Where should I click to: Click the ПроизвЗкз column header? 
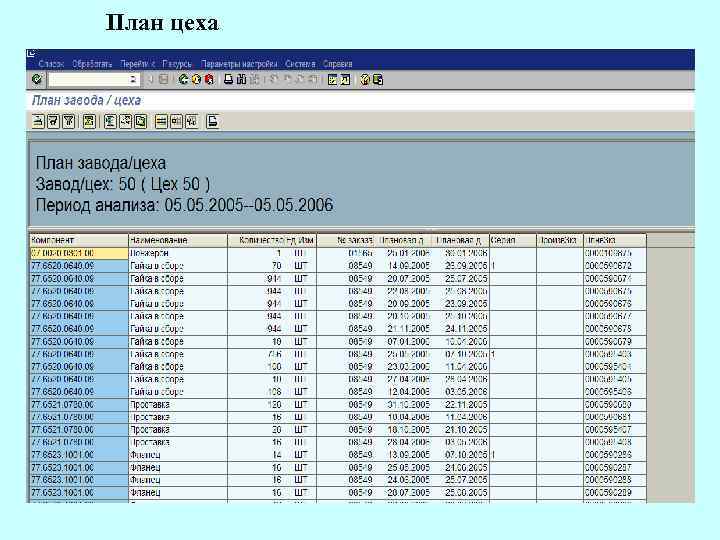[x=560, y=240]
